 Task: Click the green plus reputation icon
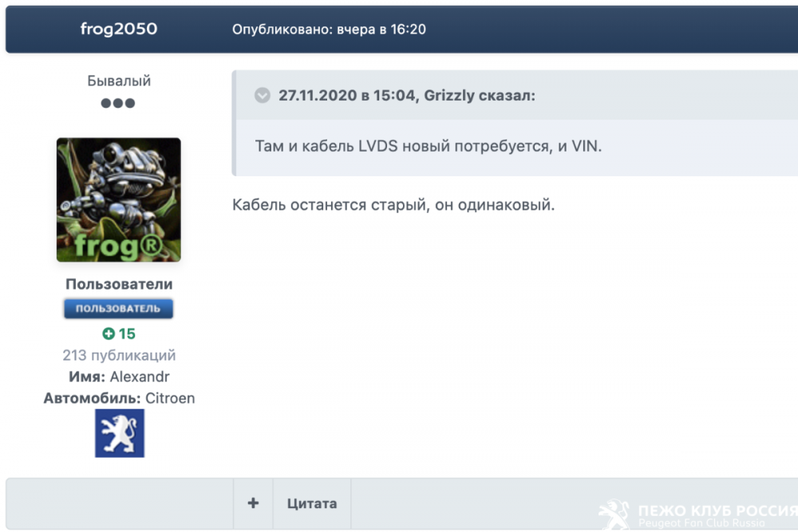110,333
